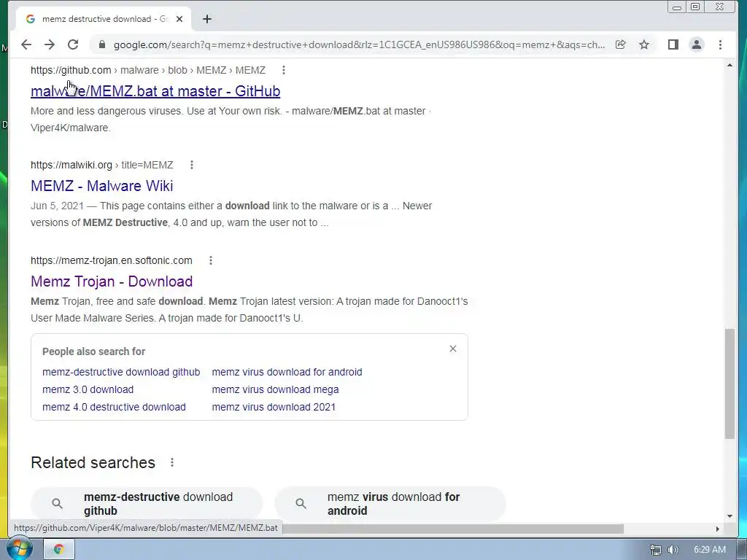Click People also search for heading
Image resolution: width=747 pixels, height=560 pixels.
pos(94,351)
